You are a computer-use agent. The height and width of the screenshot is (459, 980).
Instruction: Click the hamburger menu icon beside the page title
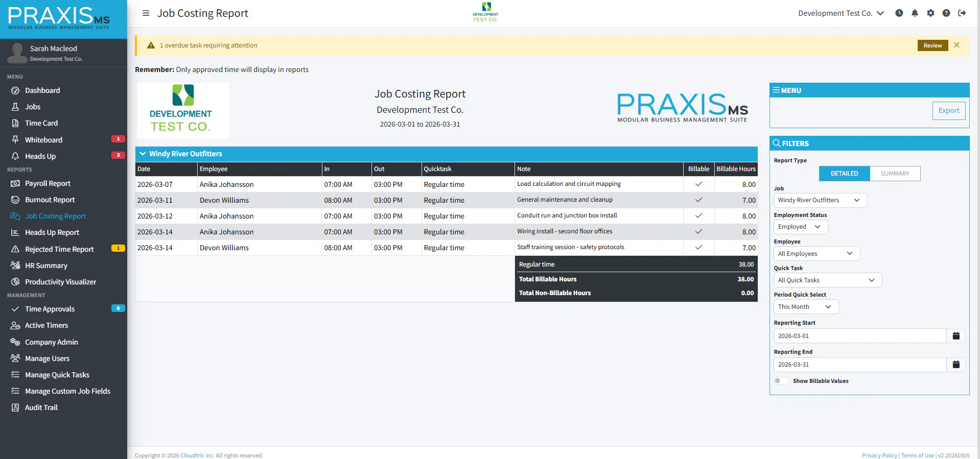pos(146,13)
